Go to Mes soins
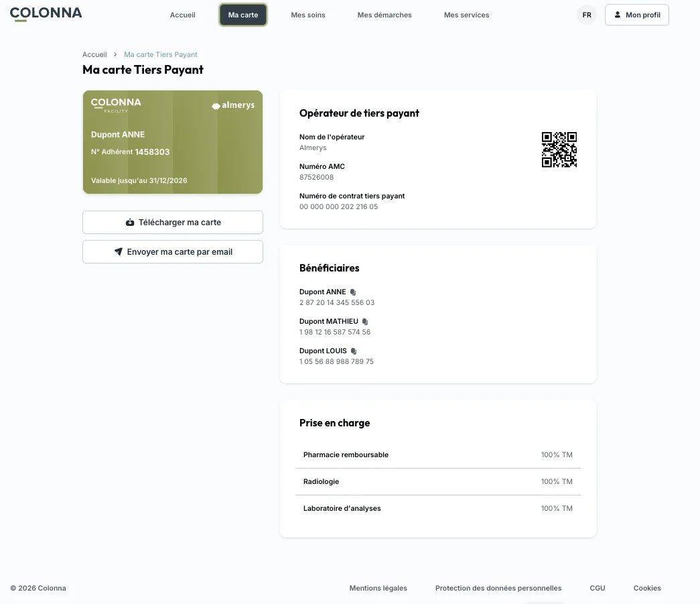This screenshot has height=604, width=700. point(308,15)
